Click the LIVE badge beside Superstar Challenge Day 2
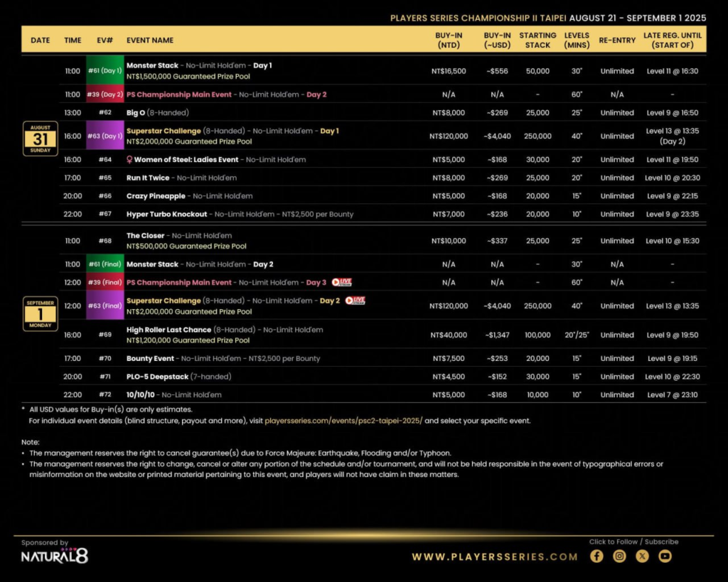The height and width of the screenshot is (582, 728). [354, 301]
